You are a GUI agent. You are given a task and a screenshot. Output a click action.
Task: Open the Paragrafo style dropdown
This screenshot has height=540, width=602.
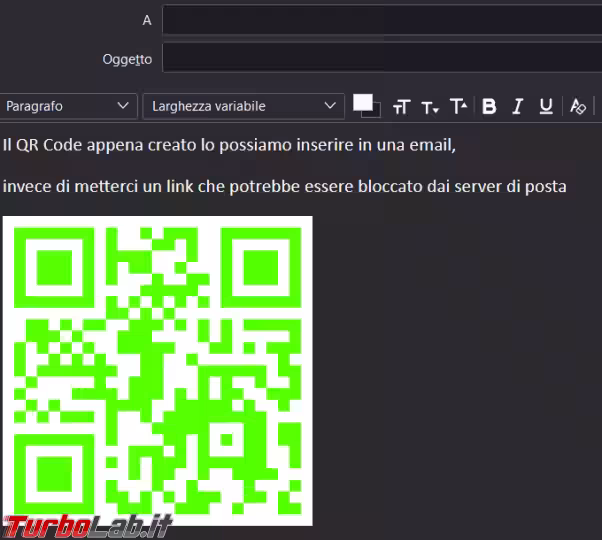(x=68, y=106)
